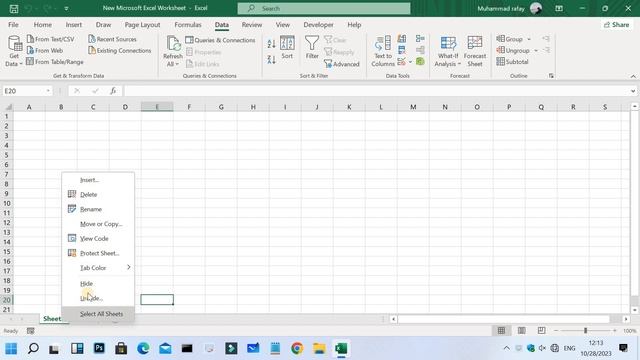
Task: Expand the Name Box dropdown
Action: 48,91
